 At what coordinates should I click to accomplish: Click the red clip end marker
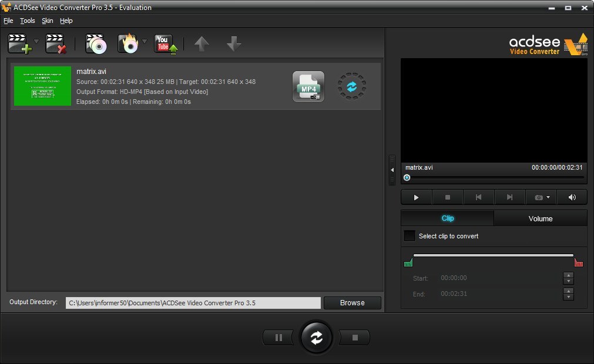coord(579,262)
